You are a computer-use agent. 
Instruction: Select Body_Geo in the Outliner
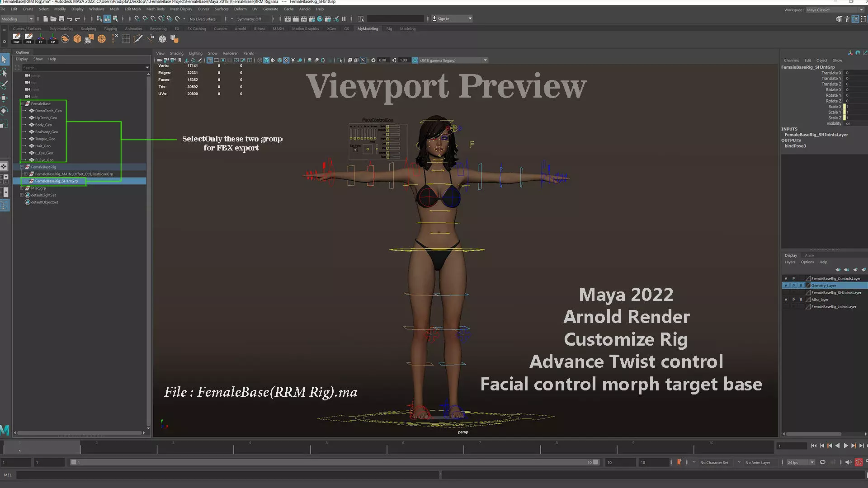pos(43,125)
